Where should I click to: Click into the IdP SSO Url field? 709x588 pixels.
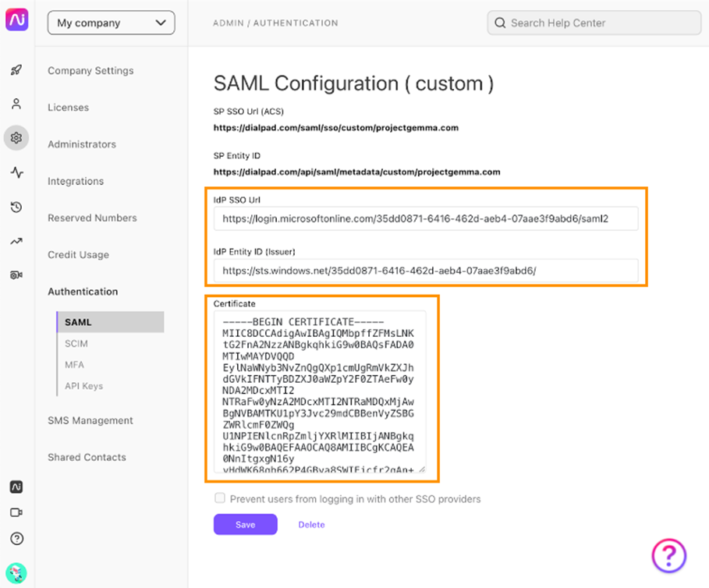click(x=426, y=219)
